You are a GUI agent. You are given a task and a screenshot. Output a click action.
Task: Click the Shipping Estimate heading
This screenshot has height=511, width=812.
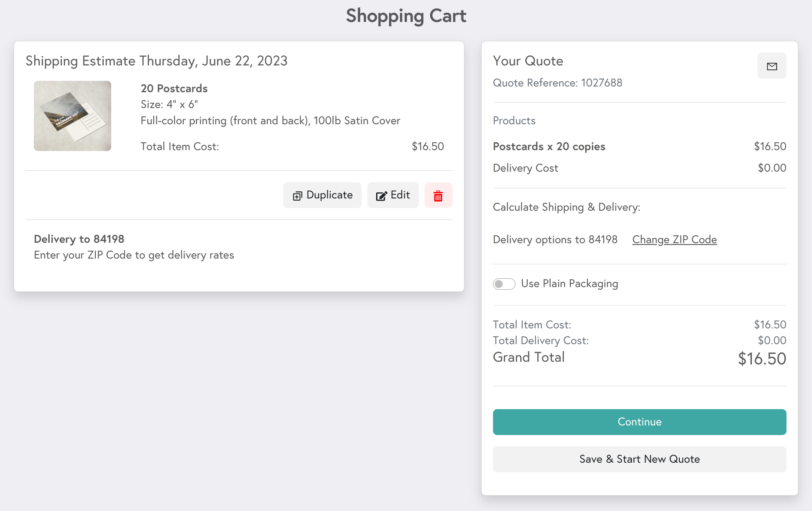pyautogui.click(x=156, y=61)
